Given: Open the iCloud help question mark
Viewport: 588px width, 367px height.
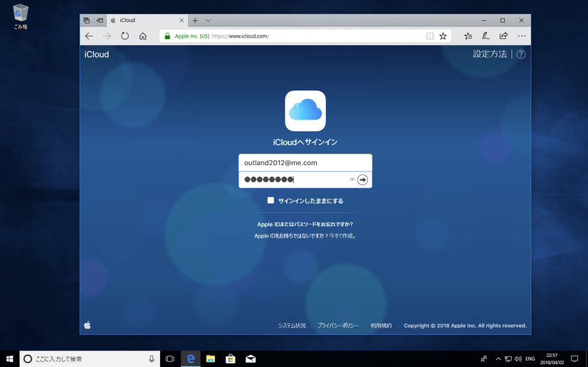Looking at the screenshot, I should (521, 54).
